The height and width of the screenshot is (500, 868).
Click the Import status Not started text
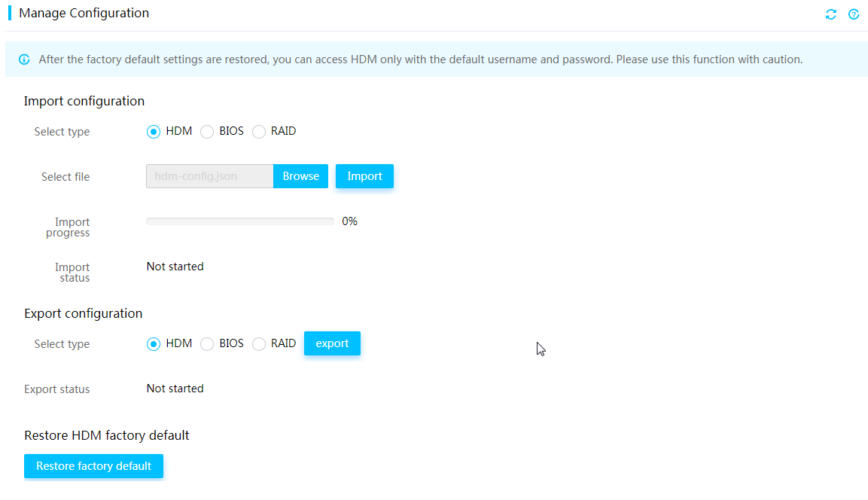click(175, 267)
